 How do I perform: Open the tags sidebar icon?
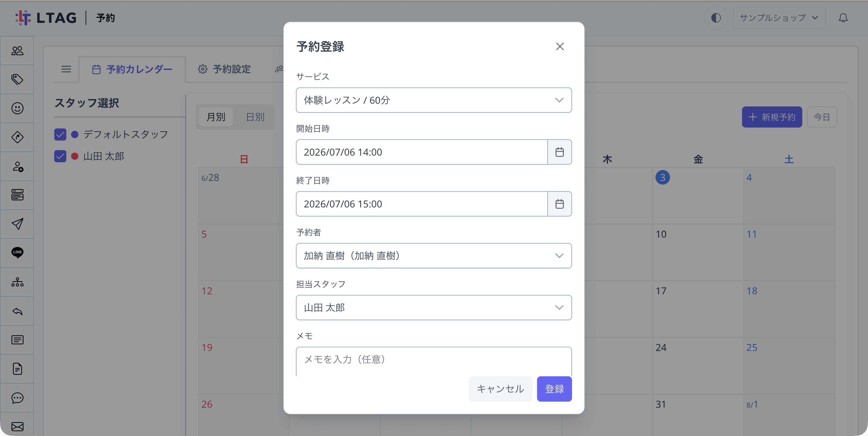17,80
